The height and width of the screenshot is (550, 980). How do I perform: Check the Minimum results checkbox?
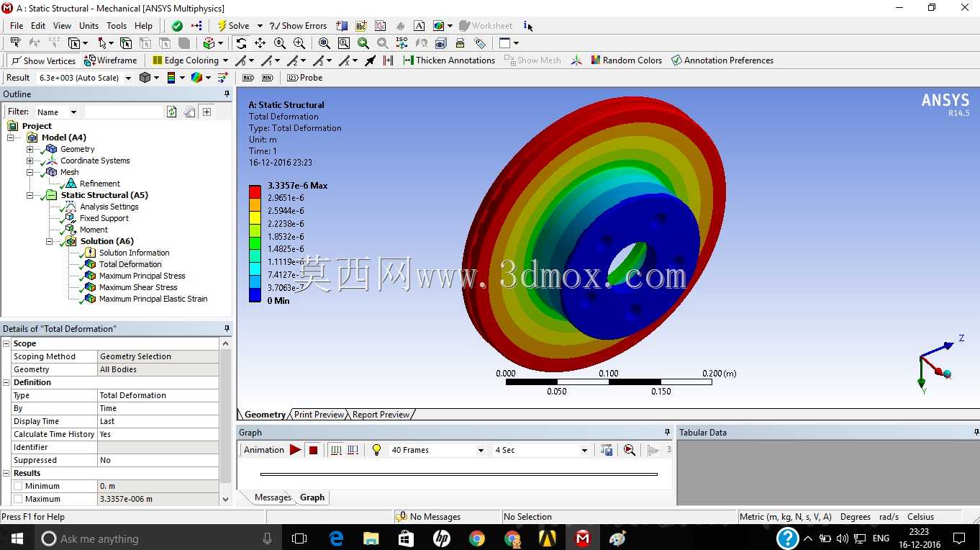[x=18, y=486]
